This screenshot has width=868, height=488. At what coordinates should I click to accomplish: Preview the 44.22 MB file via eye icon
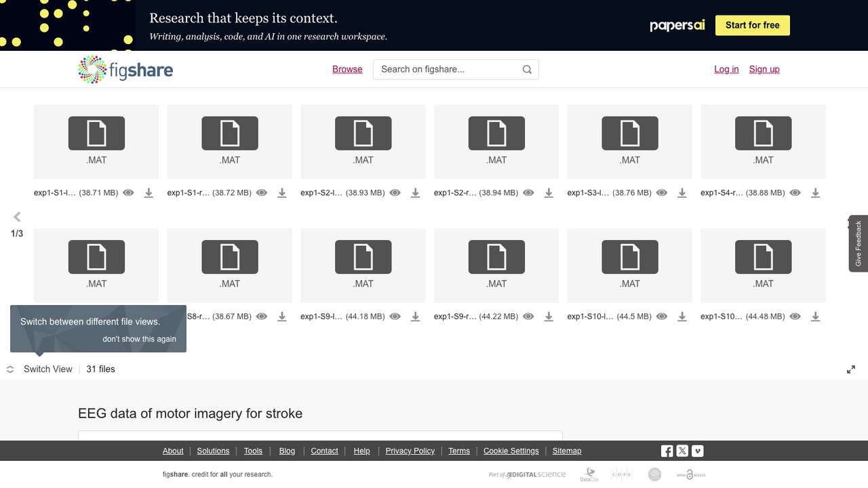click(x=528, y=317)
